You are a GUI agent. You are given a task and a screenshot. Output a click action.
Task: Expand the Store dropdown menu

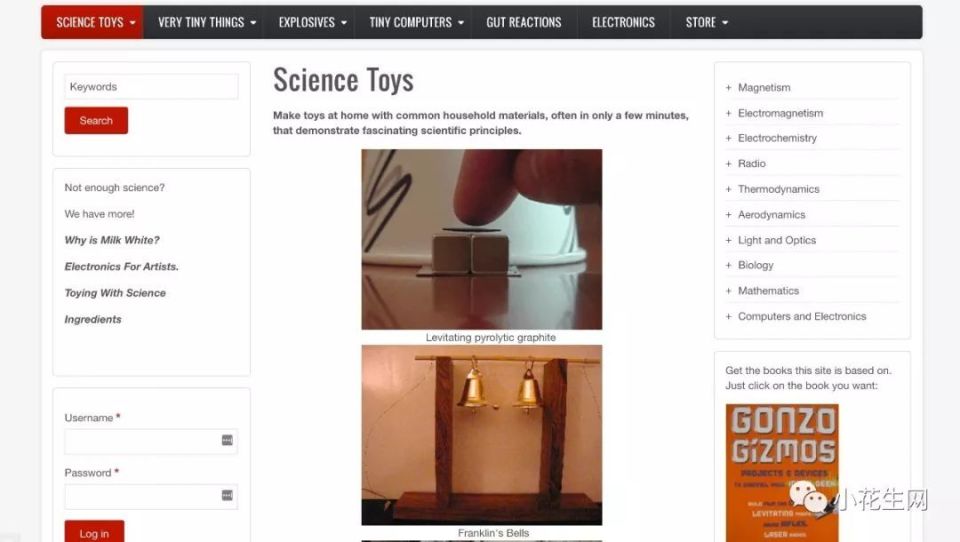705,22
